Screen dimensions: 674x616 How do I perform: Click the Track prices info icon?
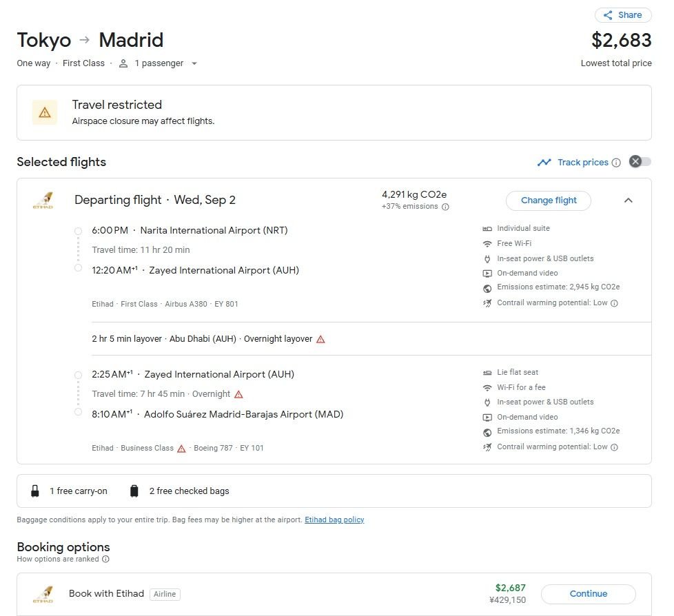616,163
